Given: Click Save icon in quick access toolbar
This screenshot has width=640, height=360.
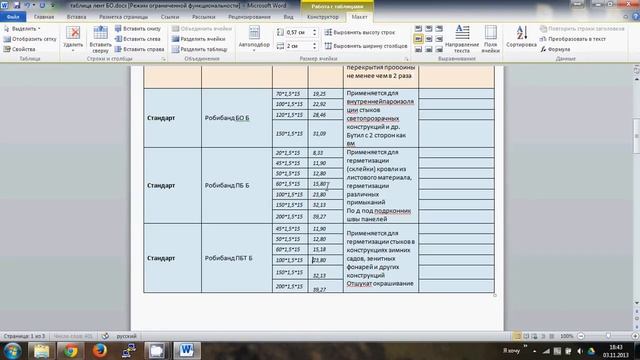Looking at the screenshot, I should click(x=17, y=5).
